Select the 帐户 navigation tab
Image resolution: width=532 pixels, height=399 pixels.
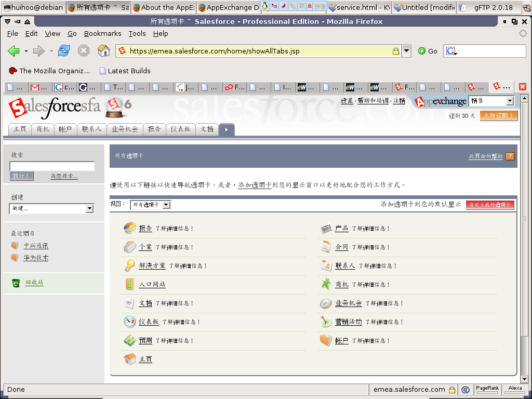tap(65, 129)
